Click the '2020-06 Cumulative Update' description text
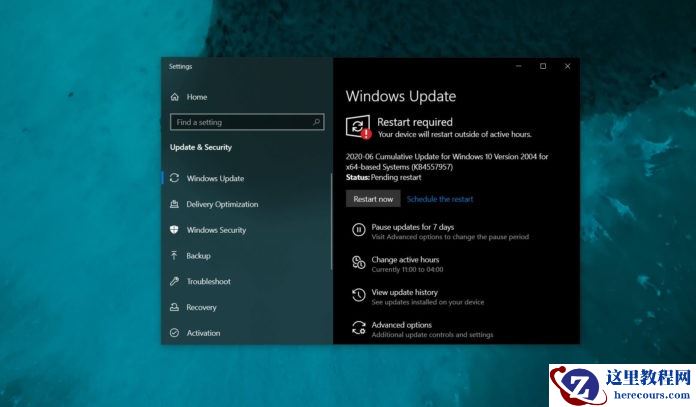The image size is (696, 407). point(447,162)
